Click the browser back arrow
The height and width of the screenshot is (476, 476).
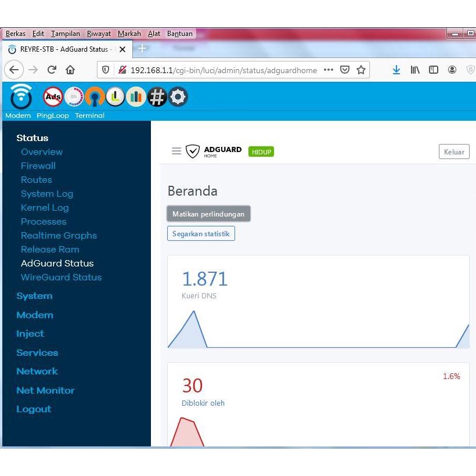14,70
